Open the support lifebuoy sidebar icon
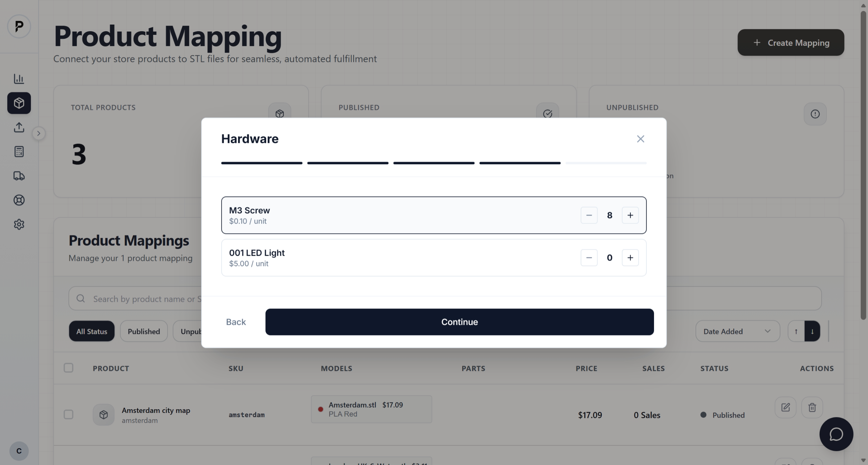This screenshot has width=868, height=465. click(x=19, y=200)
